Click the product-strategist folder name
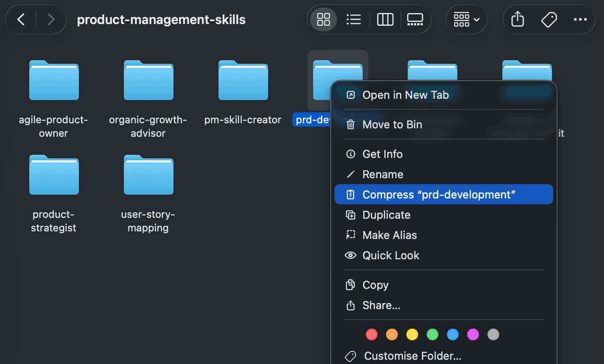604x364 pixels. pos(54,221)
